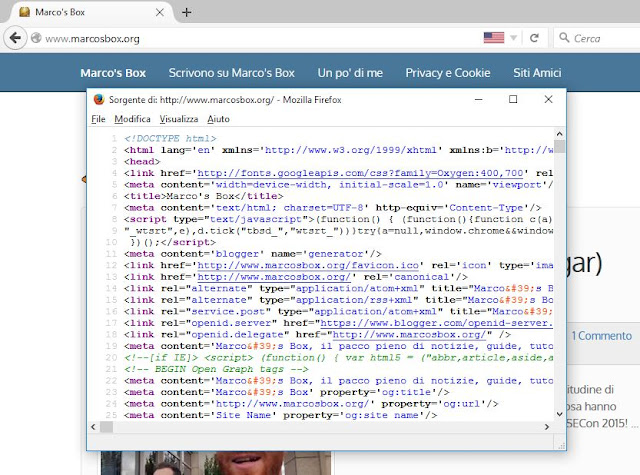This screenshot has height=475, width=640.
Task: Click the blogger openid-server link
Action: click(x=437, y=323)
